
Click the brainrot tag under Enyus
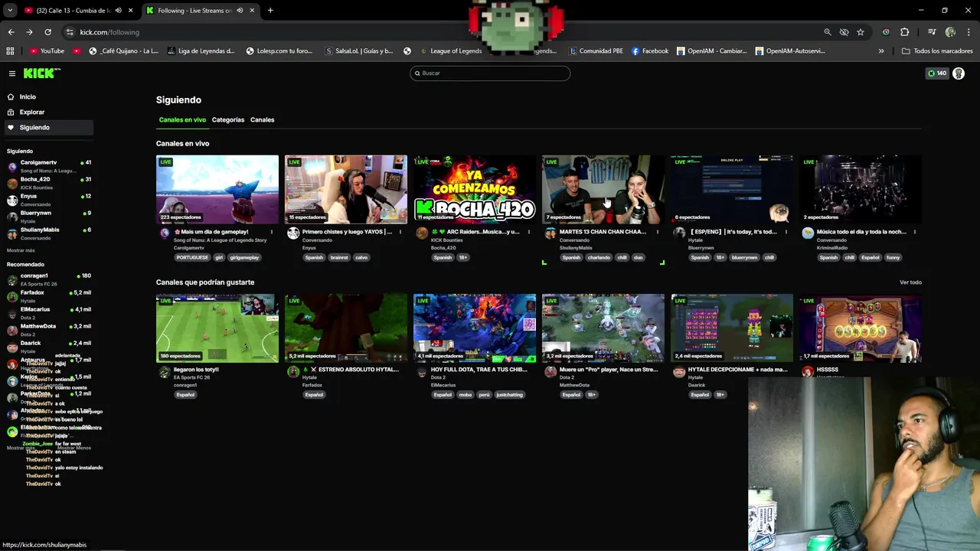[x=339, y=258]
